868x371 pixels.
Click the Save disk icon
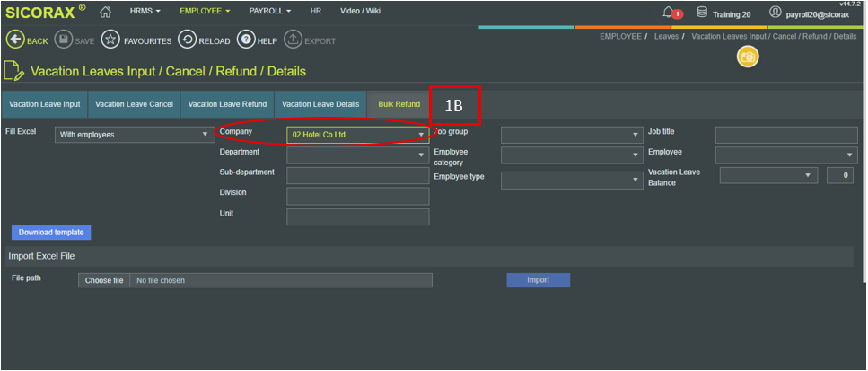pyautogui.click(x=63, y=40)
